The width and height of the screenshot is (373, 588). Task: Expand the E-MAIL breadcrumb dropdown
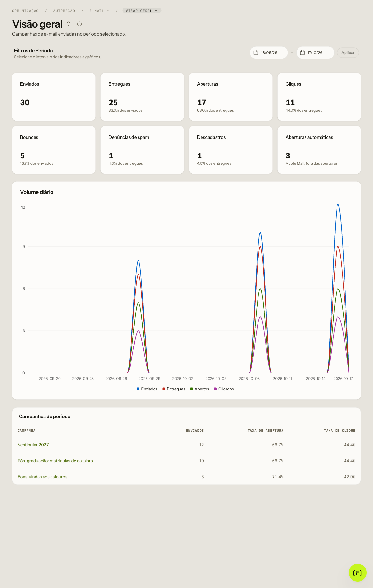tap(99, 11)
